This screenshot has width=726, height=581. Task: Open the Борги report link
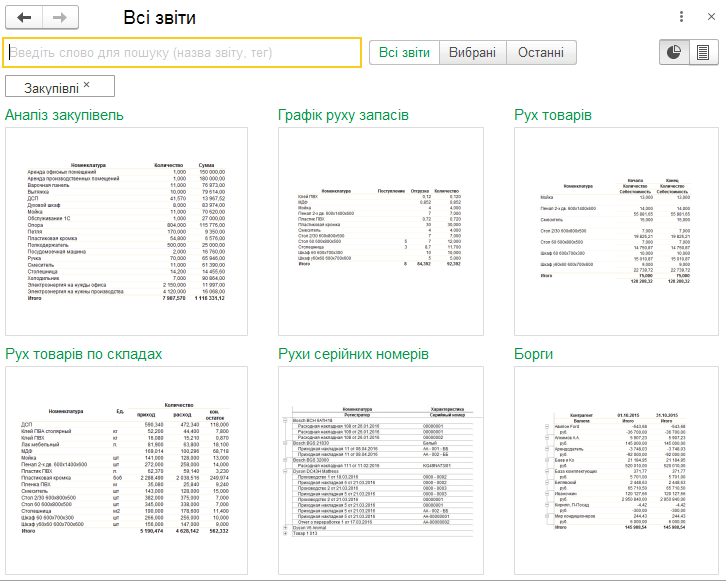(533, 354)
